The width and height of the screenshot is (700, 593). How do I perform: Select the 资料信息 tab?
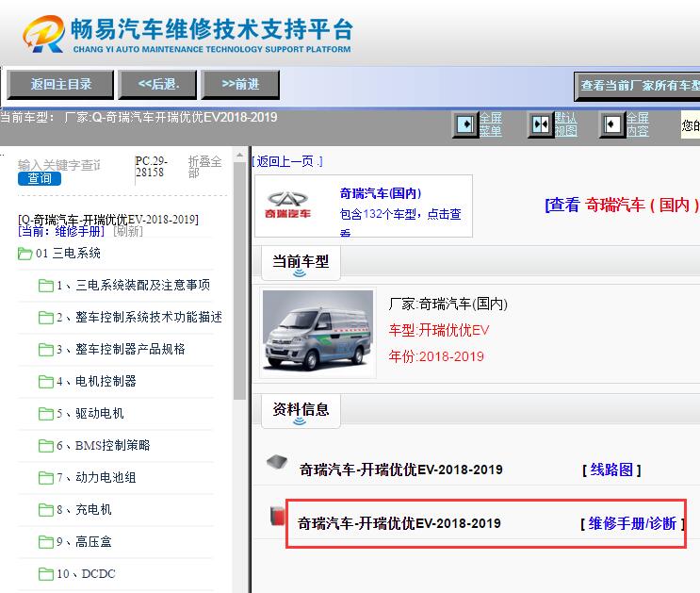click(x=301, y=410)
